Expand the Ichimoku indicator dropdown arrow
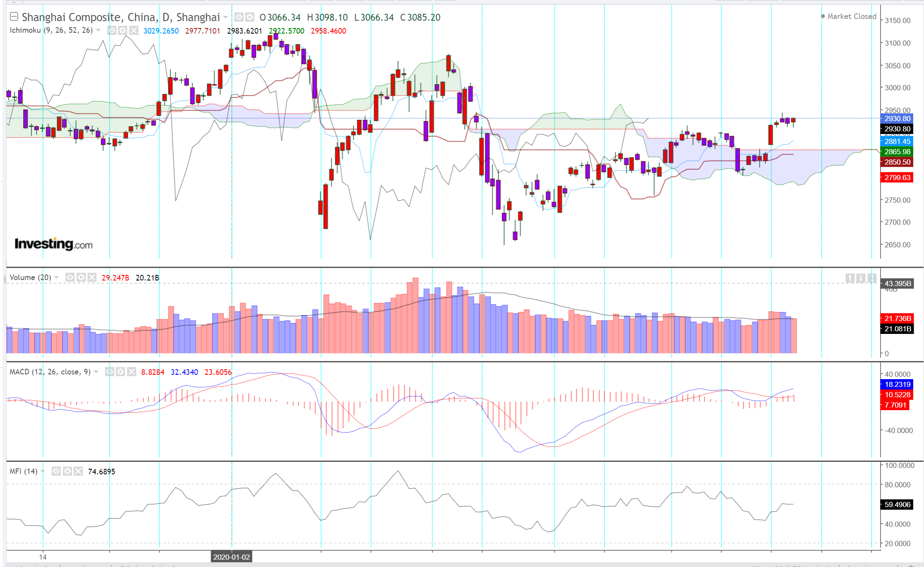The width and height of the screenshot is (924, 567). 99,30
